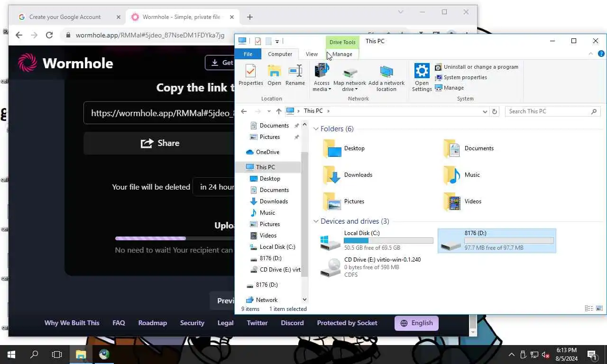Select Network in the navigation pane
The image size is (607, 364).
[267, 300]
